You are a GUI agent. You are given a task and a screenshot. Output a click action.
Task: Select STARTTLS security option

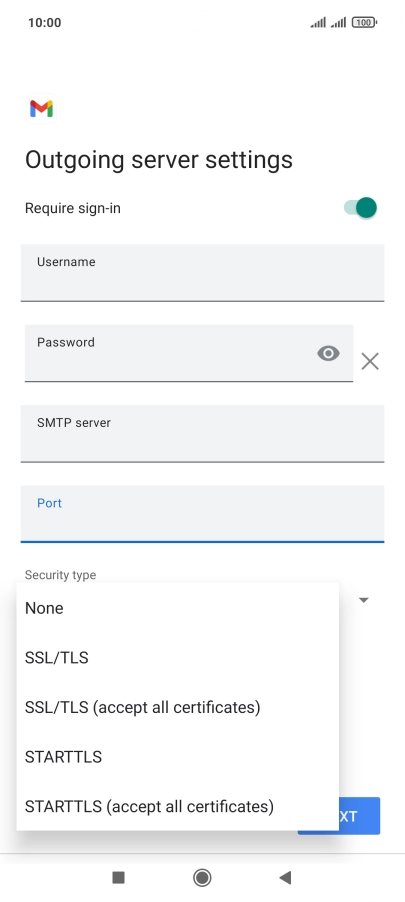pos(178,756)
